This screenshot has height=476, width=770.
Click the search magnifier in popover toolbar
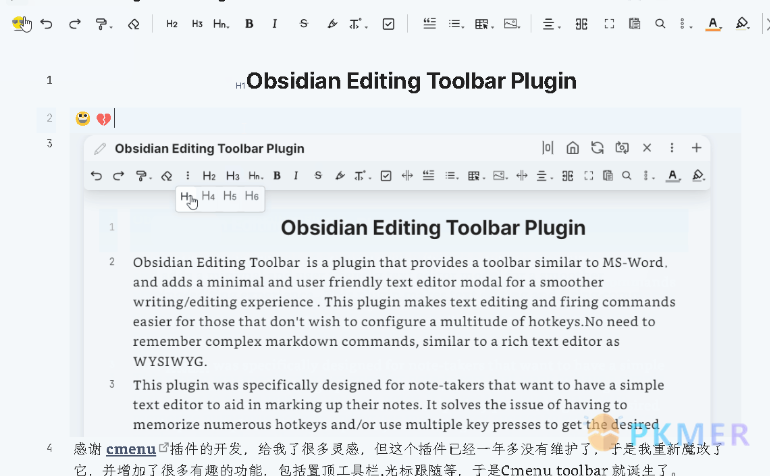click(627, 175)
